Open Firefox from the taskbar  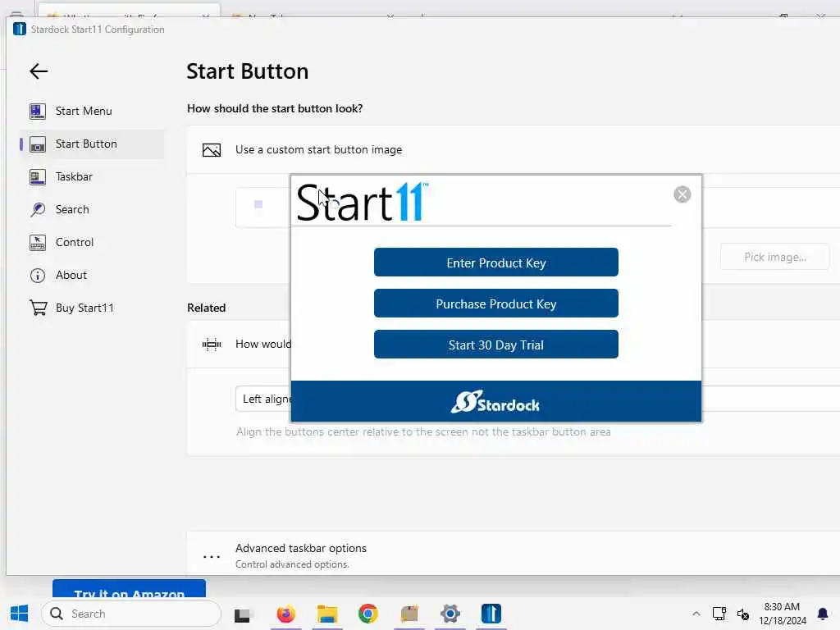(286, 614)
